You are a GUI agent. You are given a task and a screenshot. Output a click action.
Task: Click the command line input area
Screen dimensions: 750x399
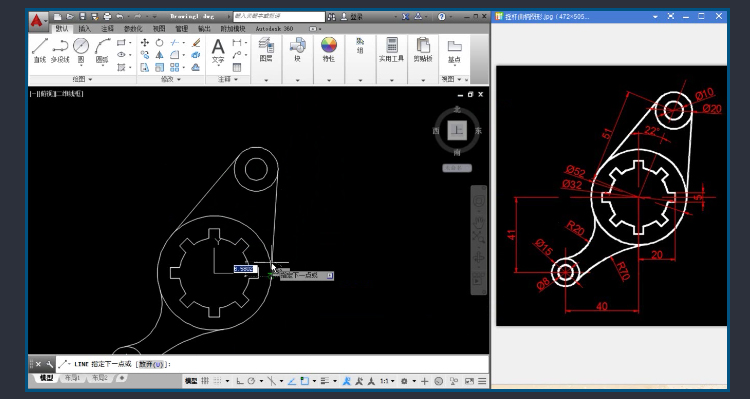[x=273, y=364]
